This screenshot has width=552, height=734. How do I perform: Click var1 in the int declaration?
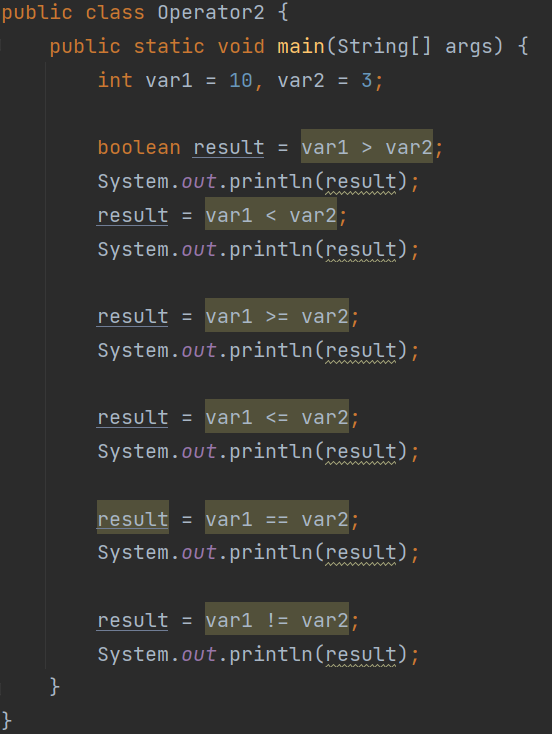coord(169,81)
